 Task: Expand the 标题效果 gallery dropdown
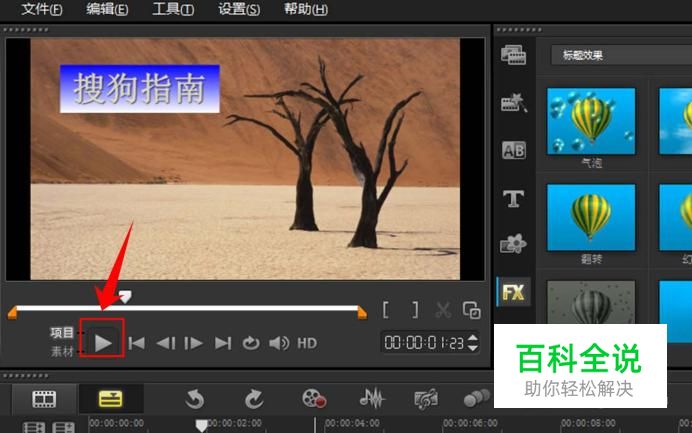[621, 55]
